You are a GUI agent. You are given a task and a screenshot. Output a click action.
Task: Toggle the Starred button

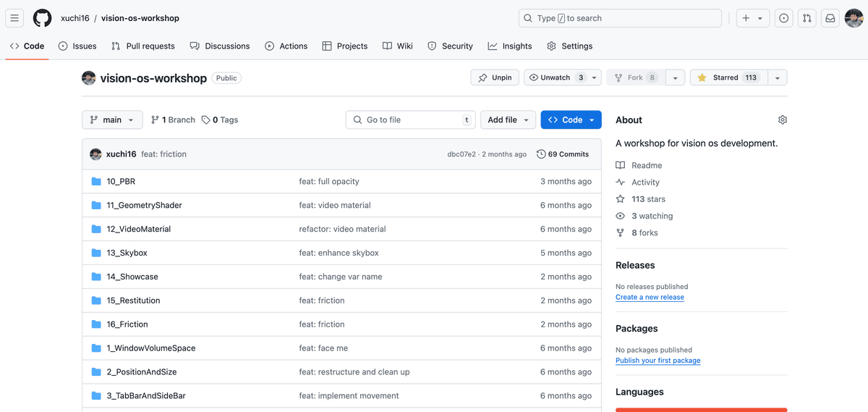pyautogui.click(x=728, y=77)
